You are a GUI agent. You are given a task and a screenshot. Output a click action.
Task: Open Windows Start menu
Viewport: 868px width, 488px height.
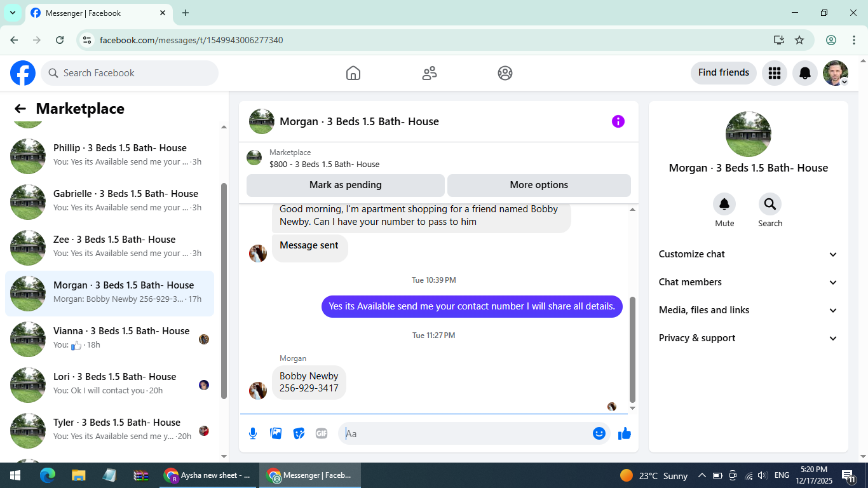(15, 475)
